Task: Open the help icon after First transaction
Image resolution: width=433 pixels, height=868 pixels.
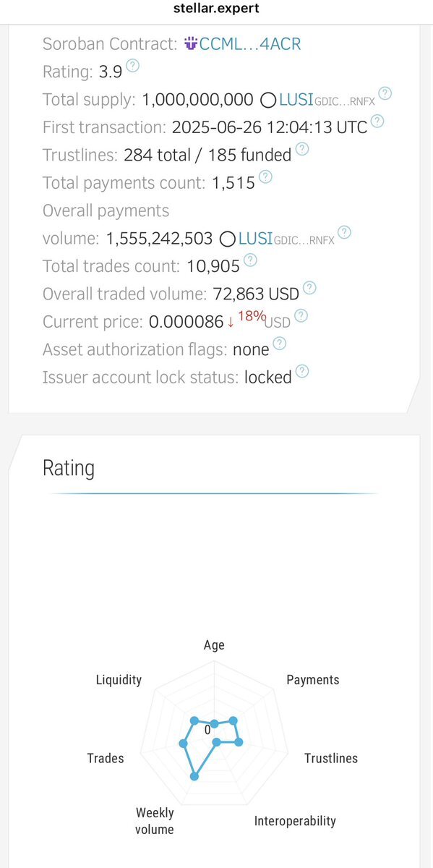Action: pyautogui.click(x=377, y=122)
